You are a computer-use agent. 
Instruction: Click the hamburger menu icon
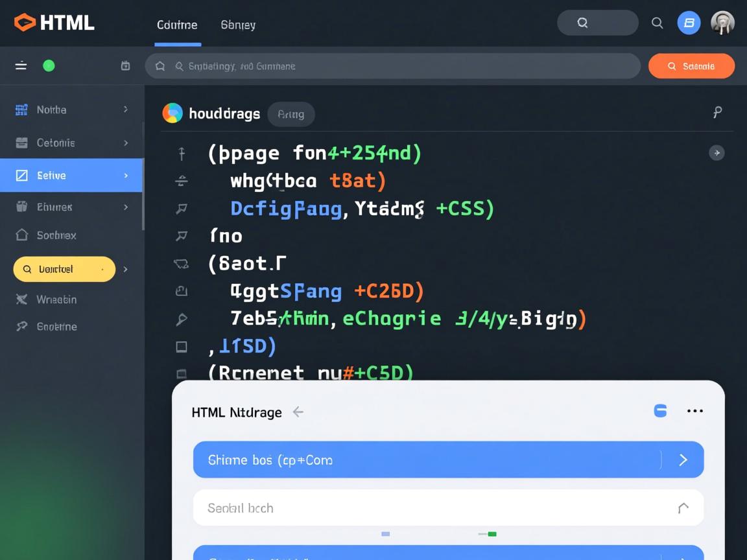pyautogui.click(x=21, y=65)
